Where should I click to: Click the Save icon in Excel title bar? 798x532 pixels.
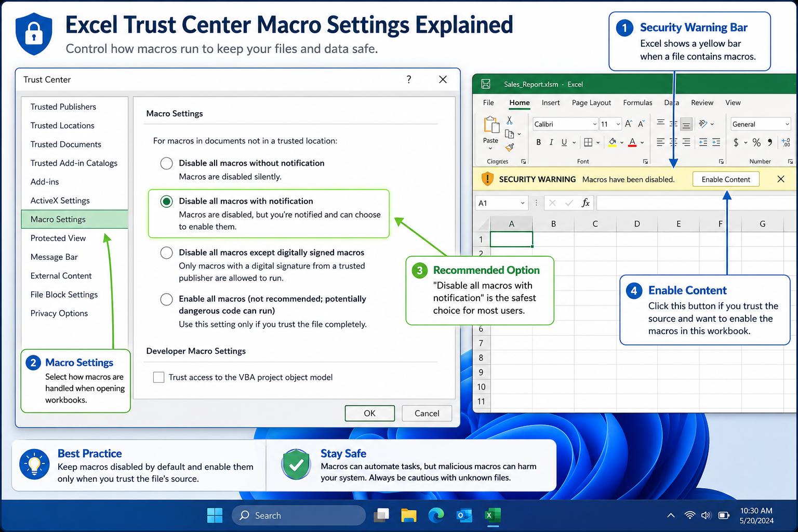click(x=486, y=84)
